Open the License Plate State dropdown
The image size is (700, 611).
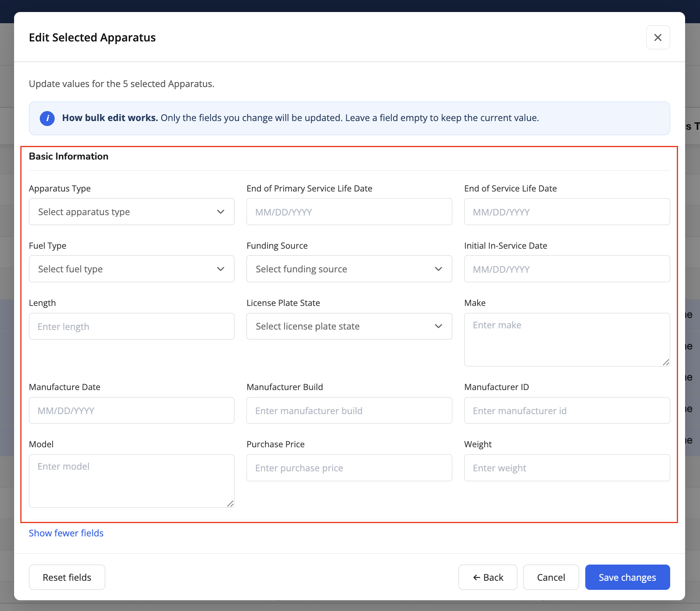349,326
